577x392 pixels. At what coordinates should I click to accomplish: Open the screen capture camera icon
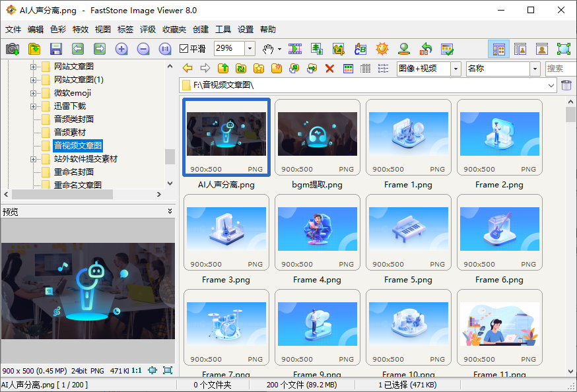(13, 49)
